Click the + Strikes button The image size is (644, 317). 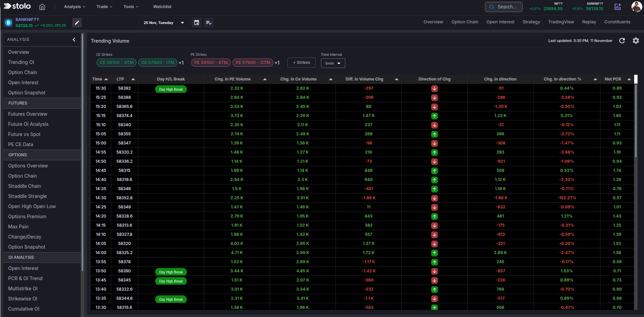pos(301,63)
